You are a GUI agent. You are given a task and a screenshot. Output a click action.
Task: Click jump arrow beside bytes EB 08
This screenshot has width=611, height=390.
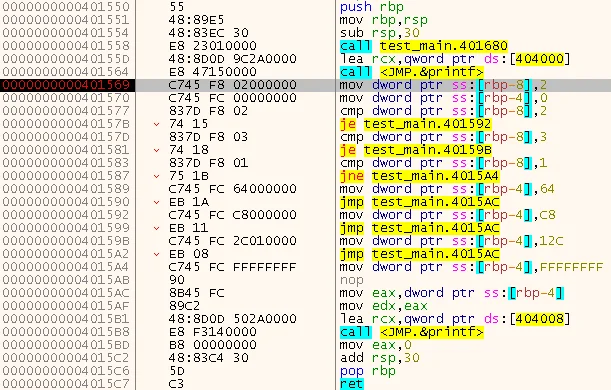(x=157, y=254)
